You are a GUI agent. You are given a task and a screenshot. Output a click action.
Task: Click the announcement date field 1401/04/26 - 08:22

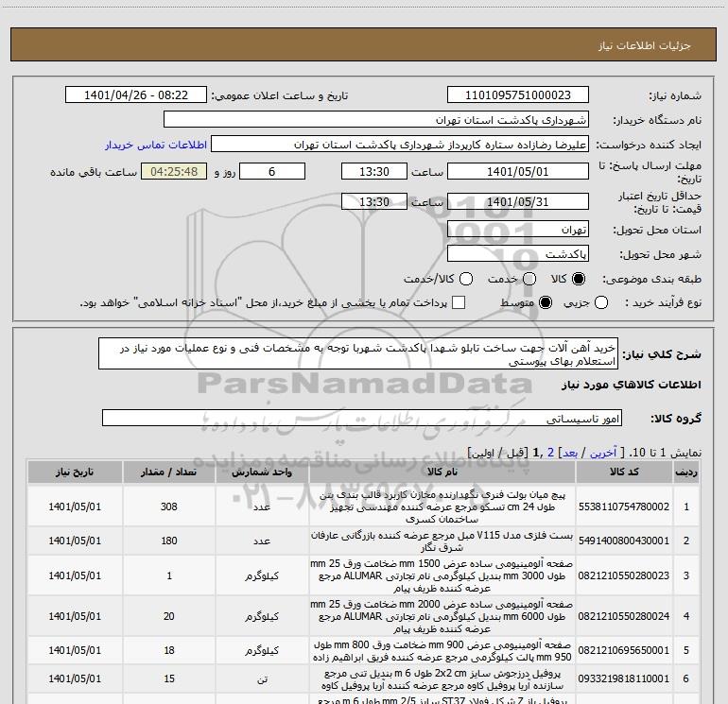(x=136, y=95)
